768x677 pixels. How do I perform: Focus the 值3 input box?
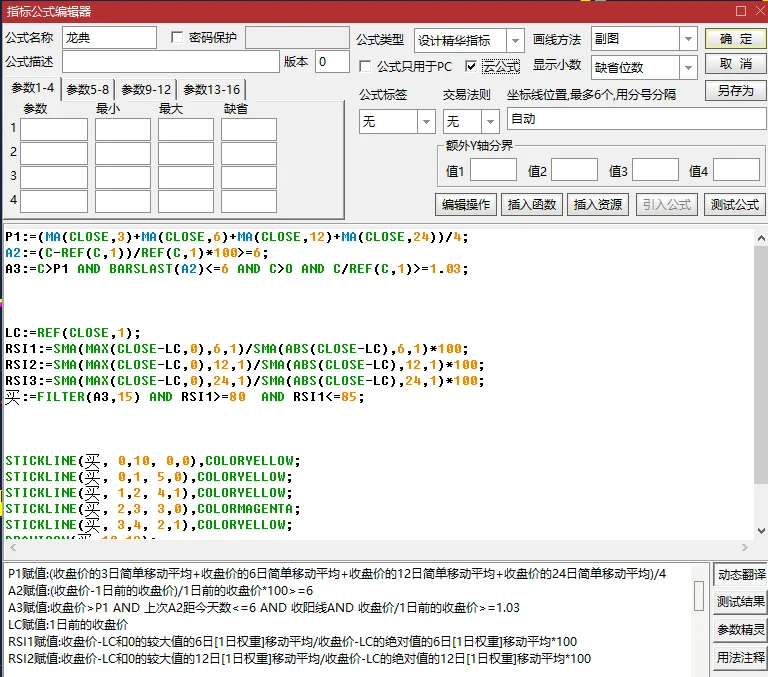tap(655, 170)
